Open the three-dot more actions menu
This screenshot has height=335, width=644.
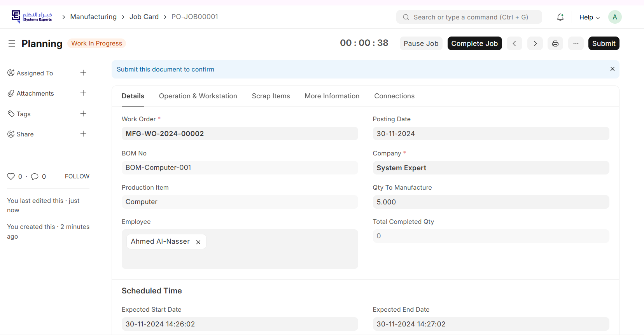(x=576, y=44)
